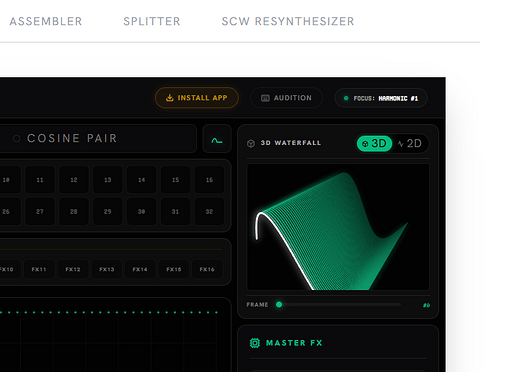Select the FX16 slot

(x=207, y=269)
